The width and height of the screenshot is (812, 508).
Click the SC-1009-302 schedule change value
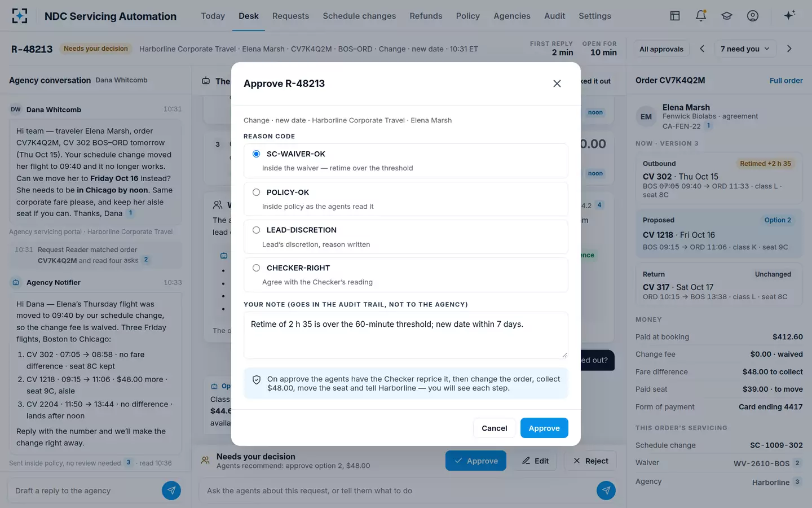(776, 445)
